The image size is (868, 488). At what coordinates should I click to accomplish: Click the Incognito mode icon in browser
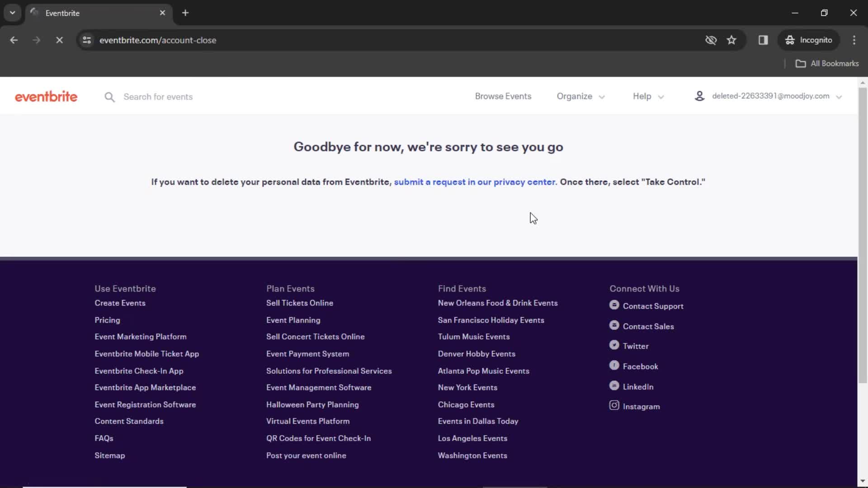coord(790,40)
